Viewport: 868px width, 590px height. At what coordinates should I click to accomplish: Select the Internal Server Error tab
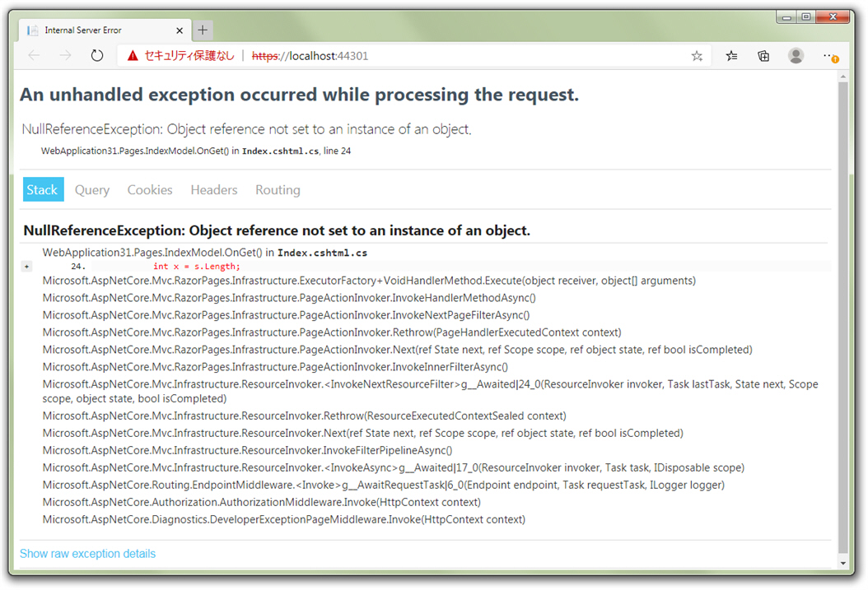coord(105,30)
